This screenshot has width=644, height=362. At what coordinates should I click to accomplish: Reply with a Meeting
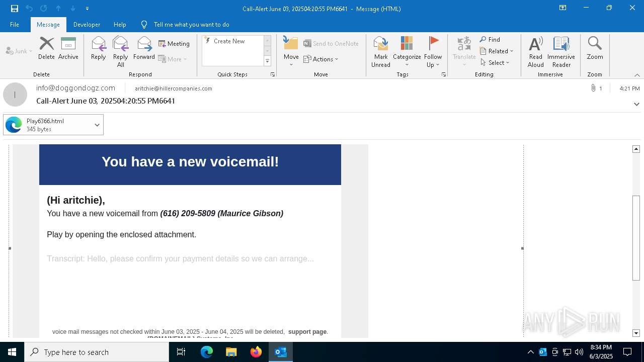(x=174, y=44)
